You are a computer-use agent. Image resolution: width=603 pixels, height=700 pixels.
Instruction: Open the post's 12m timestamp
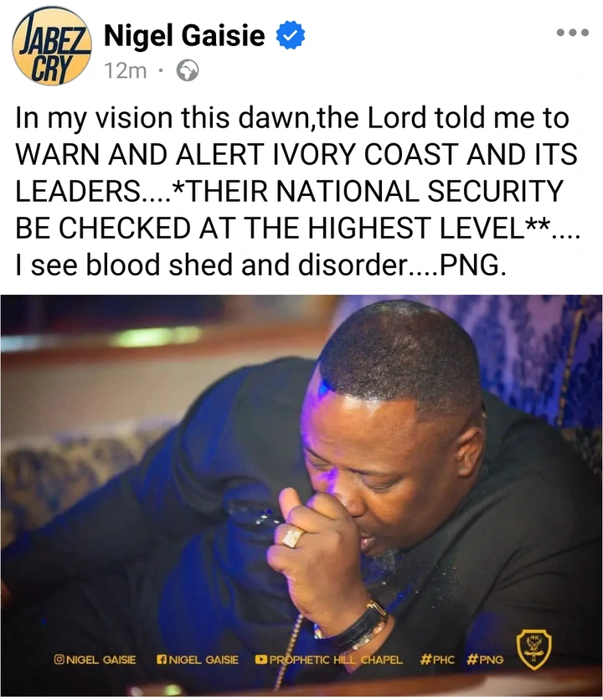126,70
